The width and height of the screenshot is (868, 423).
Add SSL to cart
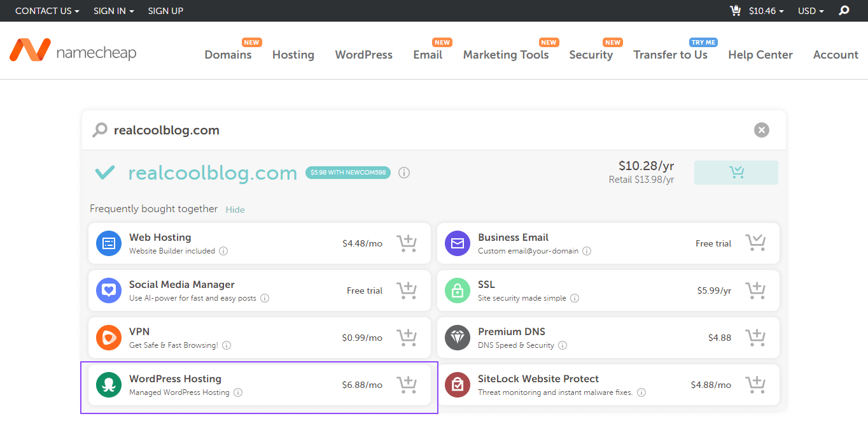pyautogui.click(x=755, y=290)
